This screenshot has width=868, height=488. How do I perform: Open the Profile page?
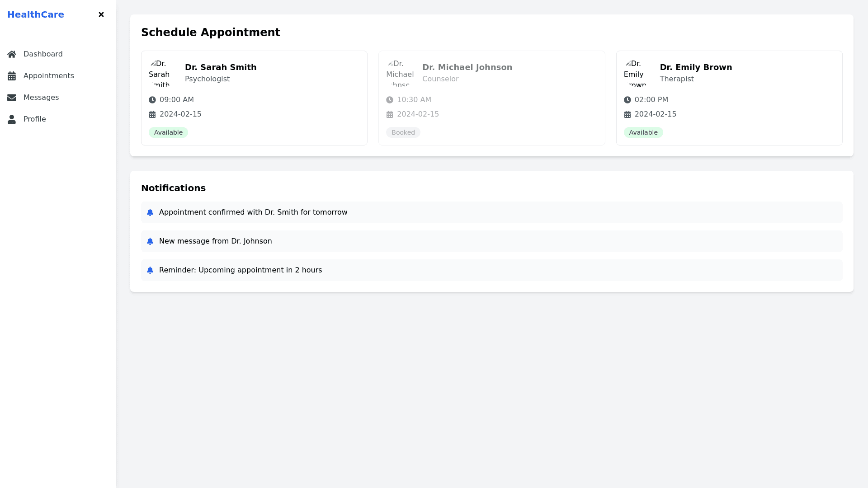(x=34, y=119)
